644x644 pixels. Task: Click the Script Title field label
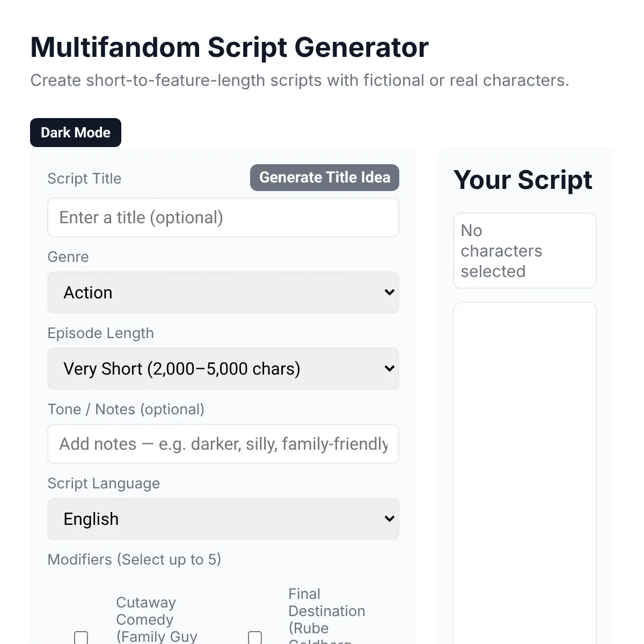[84, 179]
